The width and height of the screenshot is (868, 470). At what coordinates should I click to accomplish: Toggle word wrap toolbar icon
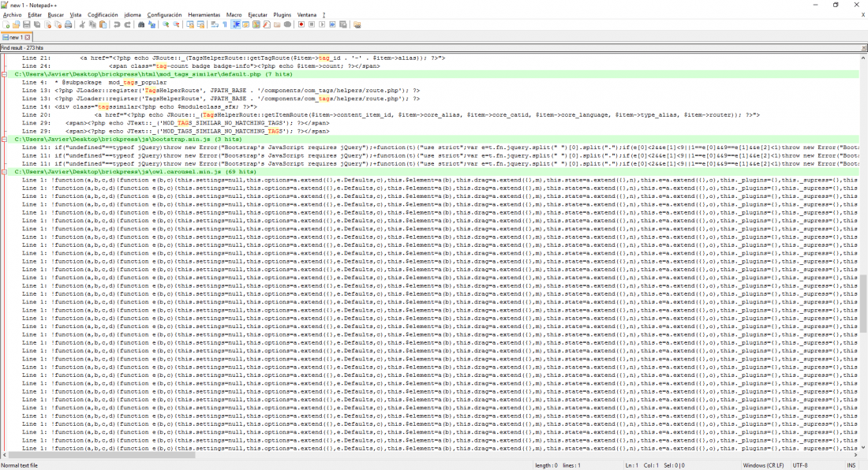tap(214, 24)
